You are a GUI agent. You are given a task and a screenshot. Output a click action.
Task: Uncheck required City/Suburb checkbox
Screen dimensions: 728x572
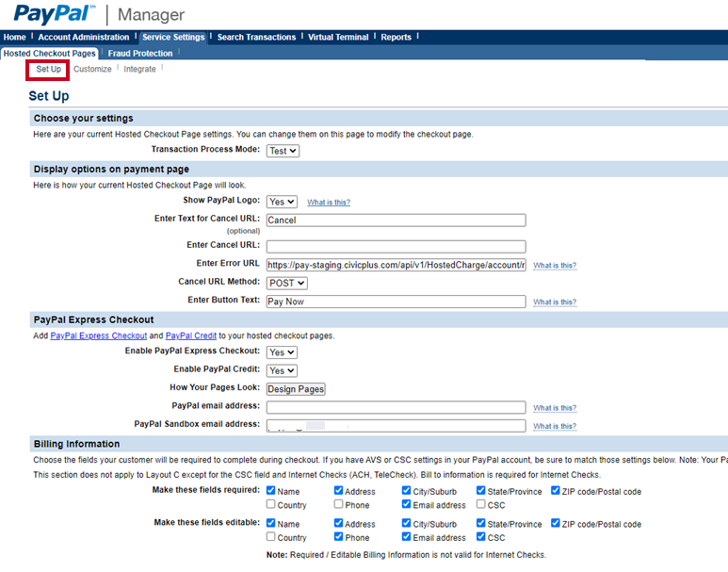coord(406,490)
